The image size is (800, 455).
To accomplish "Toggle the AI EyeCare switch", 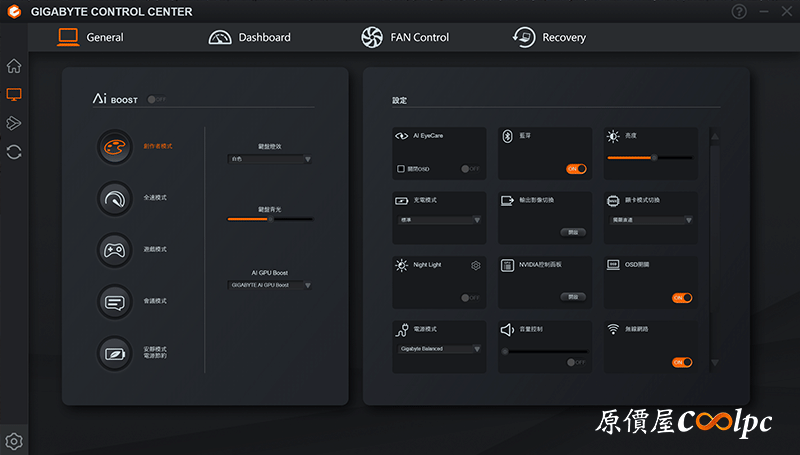I will click(470, 169).
